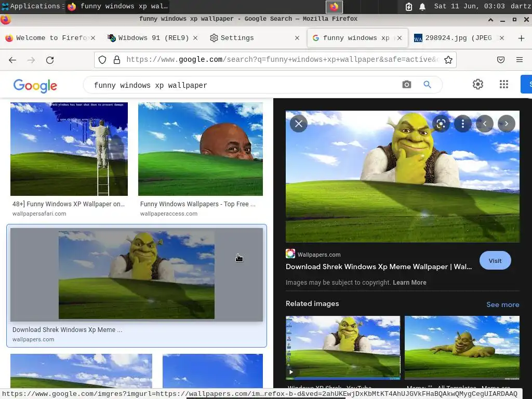This screenshot has width=532, height=399.
Task: Open the tracking protection shield icon
Action: click(x=102, y=60)
